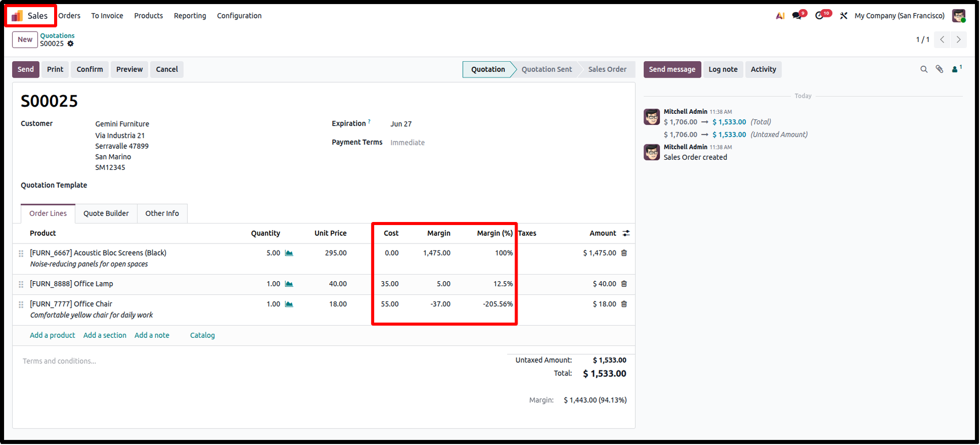Delete the Office Chair line

click(x=624, y=304)
